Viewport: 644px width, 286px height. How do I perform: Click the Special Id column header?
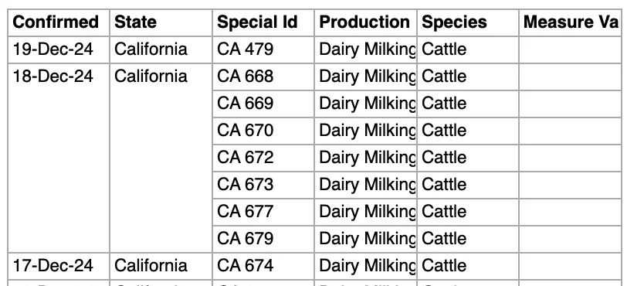[x=263, y=22]
